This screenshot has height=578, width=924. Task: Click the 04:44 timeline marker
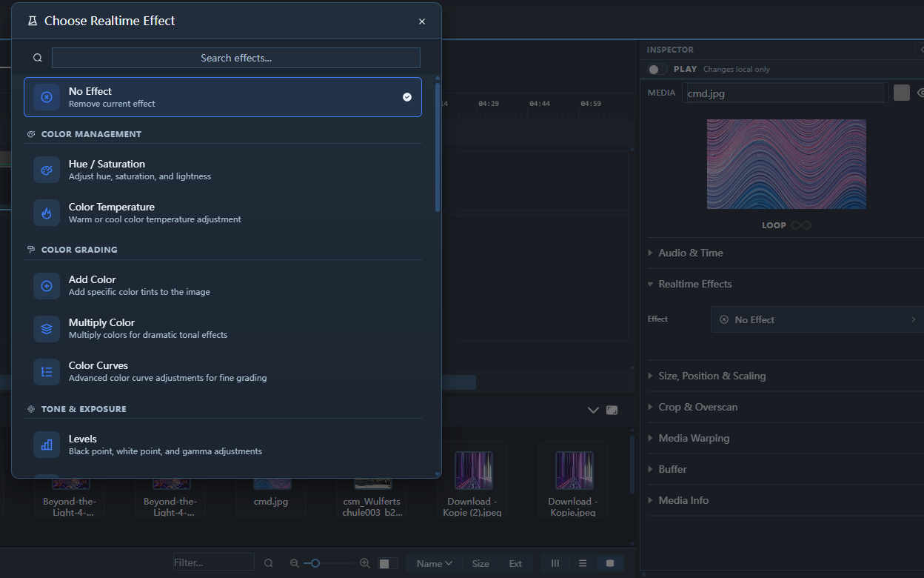click(x=540, y=104)
